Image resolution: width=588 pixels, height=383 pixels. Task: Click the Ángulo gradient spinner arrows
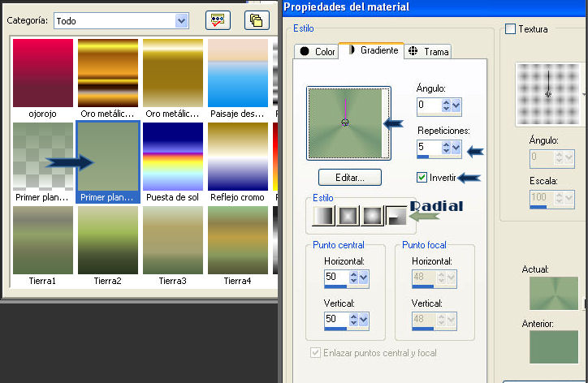[446, 105]
